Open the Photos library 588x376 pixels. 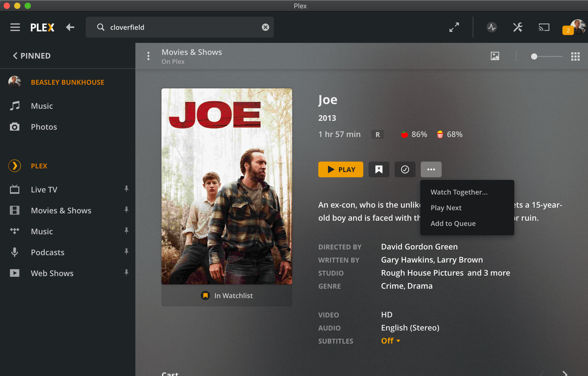[x=44, y=127]
